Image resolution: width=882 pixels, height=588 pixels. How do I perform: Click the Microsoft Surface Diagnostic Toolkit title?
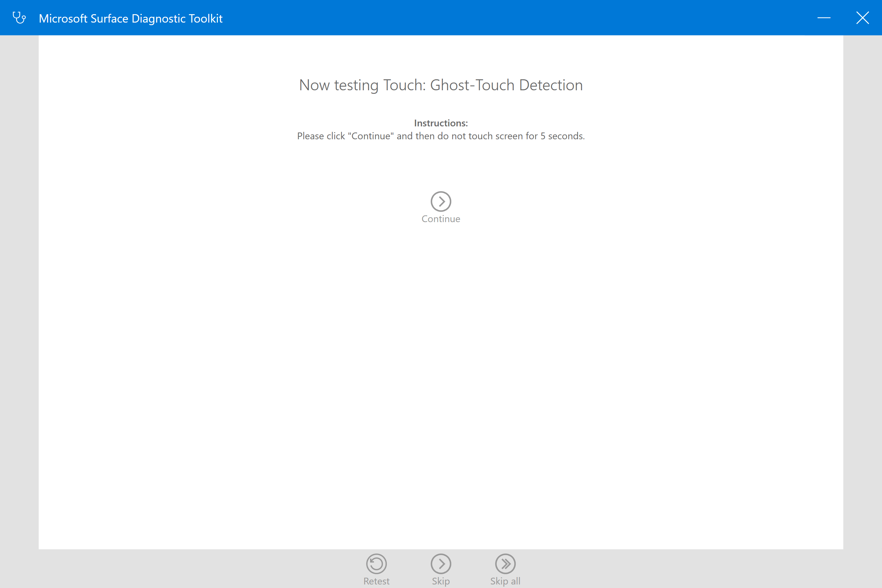click(x=131, y=18)
